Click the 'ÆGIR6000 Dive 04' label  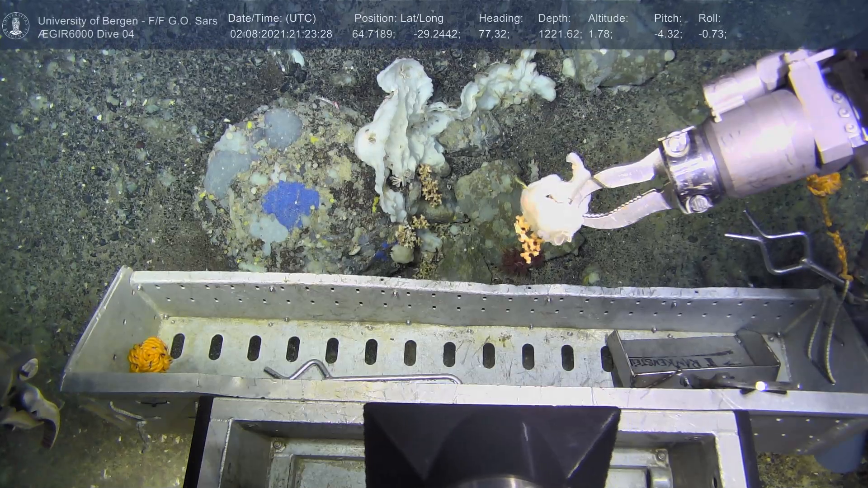86,34
